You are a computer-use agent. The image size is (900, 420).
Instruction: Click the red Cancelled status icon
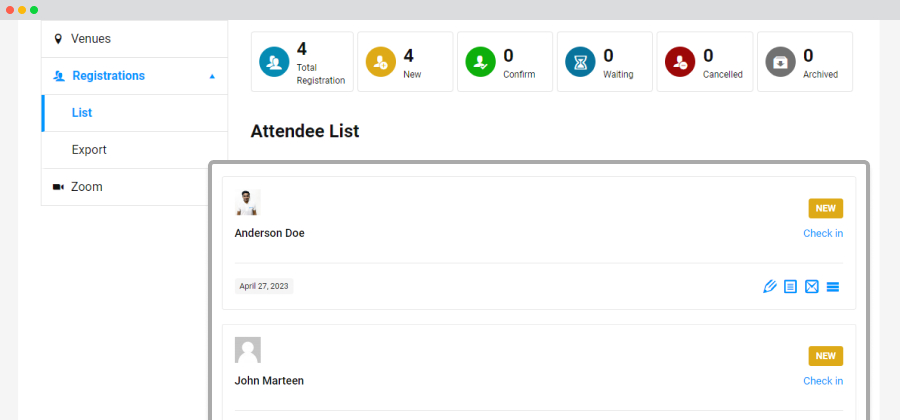(x=680, y=62)
